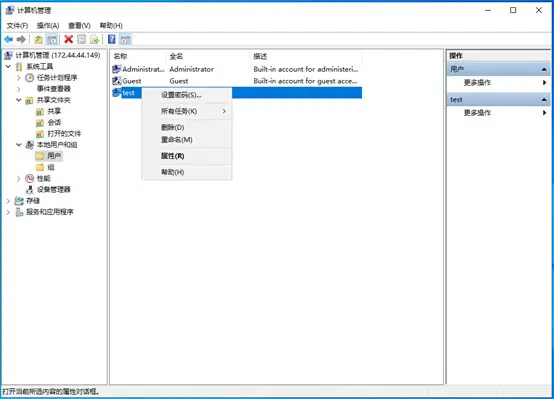The height and width of the screenshot is (399, 554).
Task: Open the 所有任务(K) submenu
Action: [x=187, y=111]
